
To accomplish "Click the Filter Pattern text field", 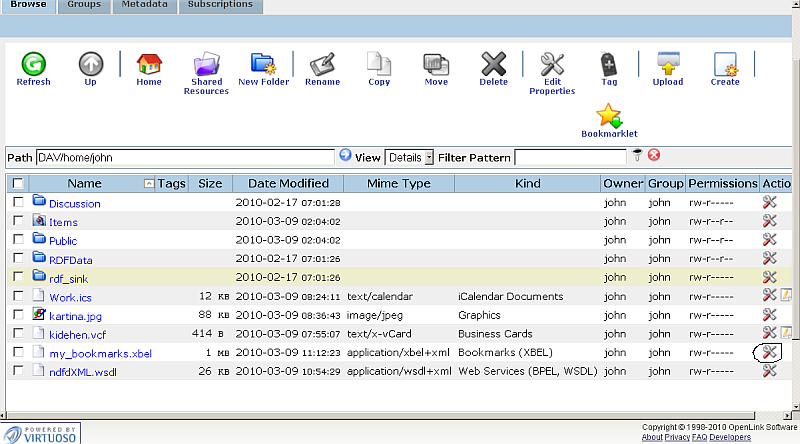I will (x=571, y=157).
